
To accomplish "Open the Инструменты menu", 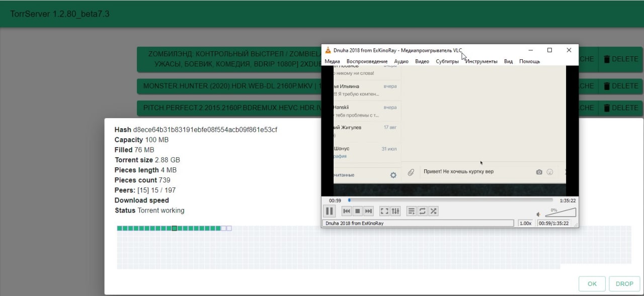I will point(481,61).
